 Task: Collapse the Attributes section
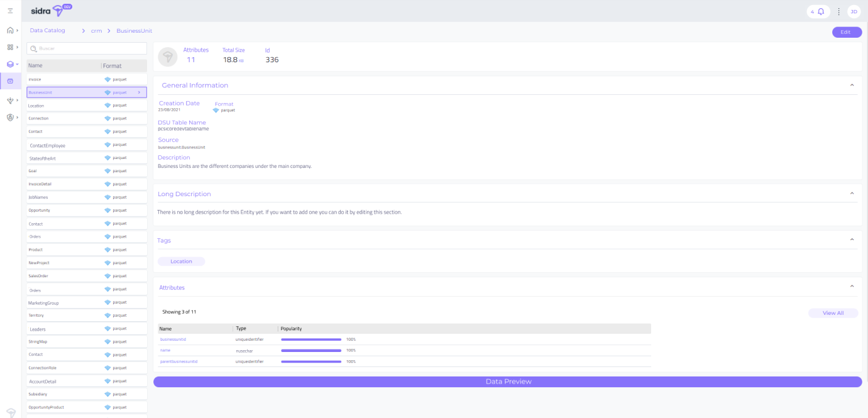(x=852, y=287)
